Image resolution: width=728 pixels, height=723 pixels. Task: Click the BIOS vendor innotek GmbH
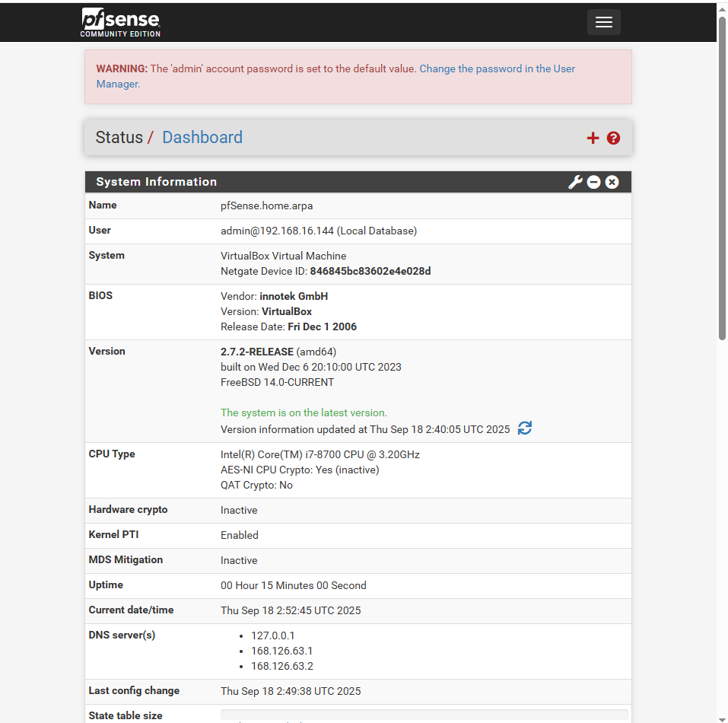click(x=294, y=296)
